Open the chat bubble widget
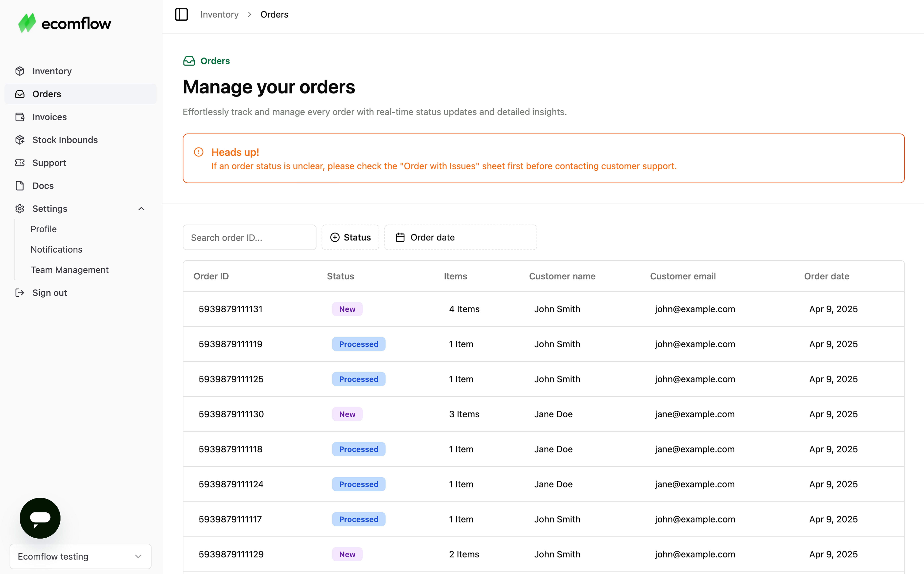 40,518
